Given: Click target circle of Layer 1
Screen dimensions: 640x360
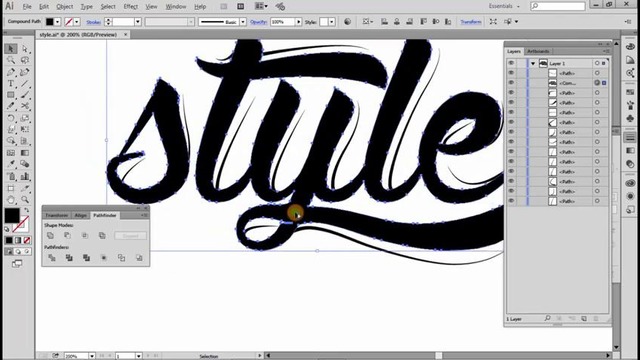Looking at the screenshot, I should pos(597,63).
